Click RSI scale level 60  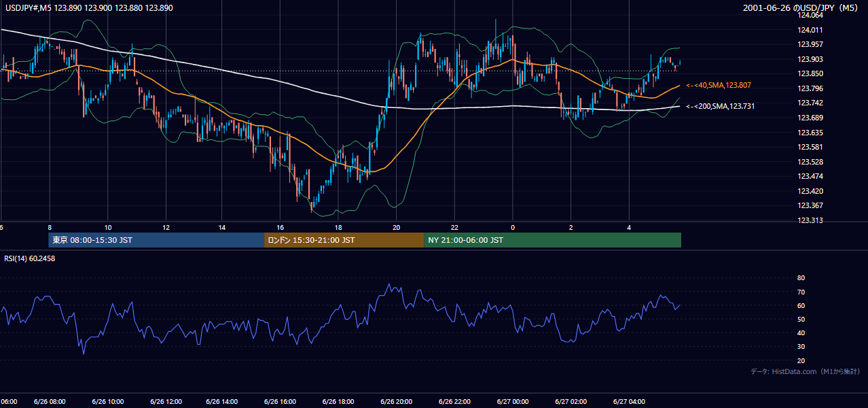click(x=801, y=305)
